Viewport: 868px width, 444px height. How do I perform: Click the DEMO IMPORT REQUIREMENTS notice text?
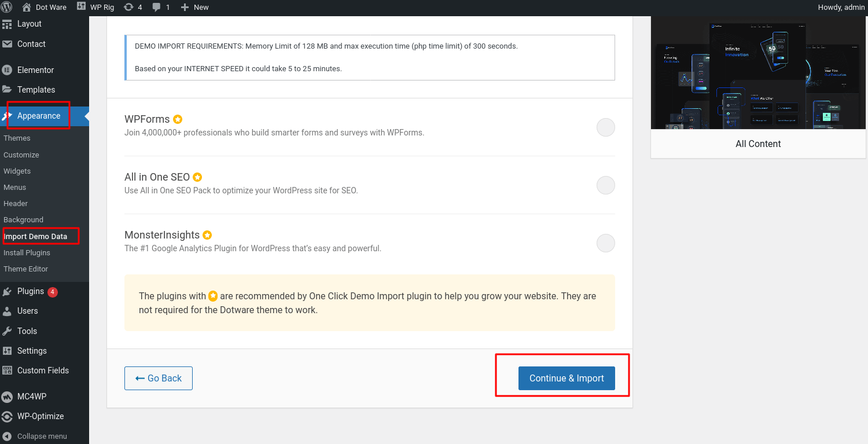326,46
